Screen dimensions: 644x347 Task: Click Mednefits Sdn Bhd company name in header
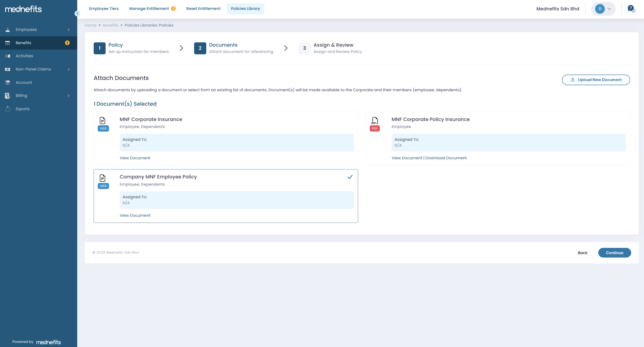click(x=558, y=9)
